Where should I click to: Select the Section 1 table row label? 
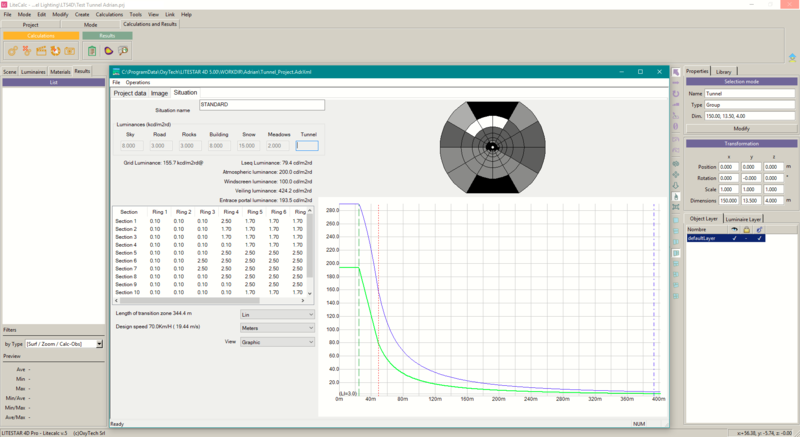coord(126,221)
